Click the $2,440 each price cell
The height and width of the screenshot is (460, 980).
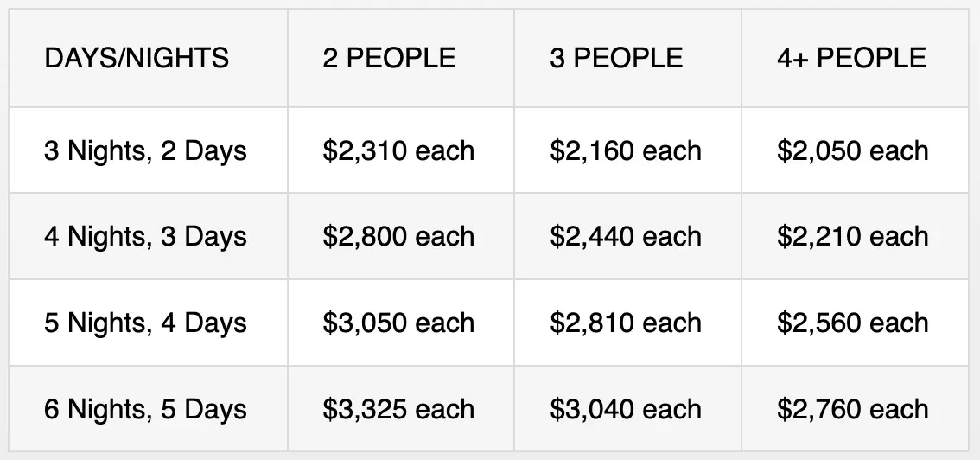point(626,236)
